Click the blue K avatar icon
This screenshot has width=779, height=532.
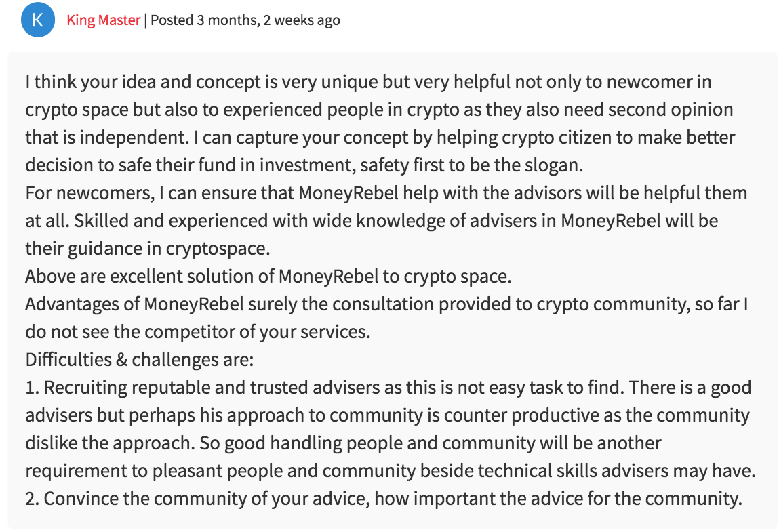(38, 20)
